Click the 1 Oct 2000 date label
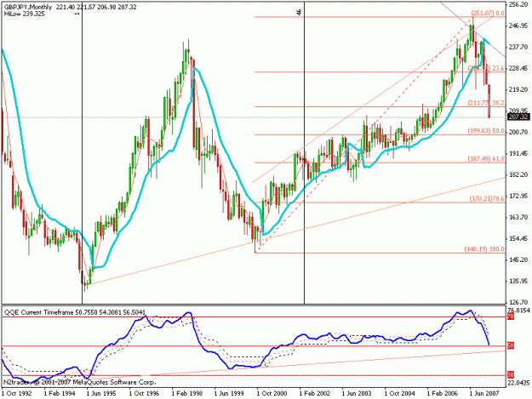Image resolution: width=532 pixels, height=399 pixels. click(272, 393)
